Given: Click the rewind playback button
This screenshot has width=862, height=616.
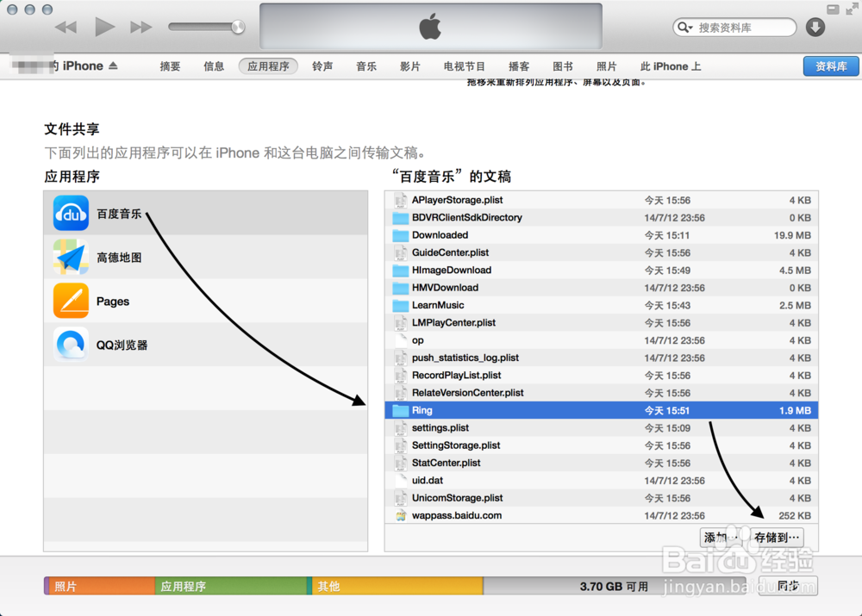Looking at the screenshot, I should (x=66, y=27).
